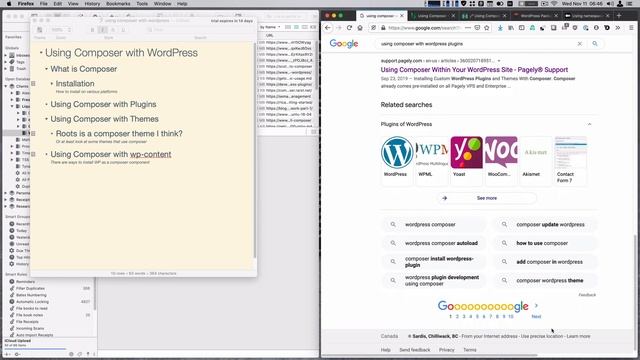The height and width of the screenshot is (360, 640).
Task: Select the 'Filter Duplicates' smart rule
Action: pos(30,288)
